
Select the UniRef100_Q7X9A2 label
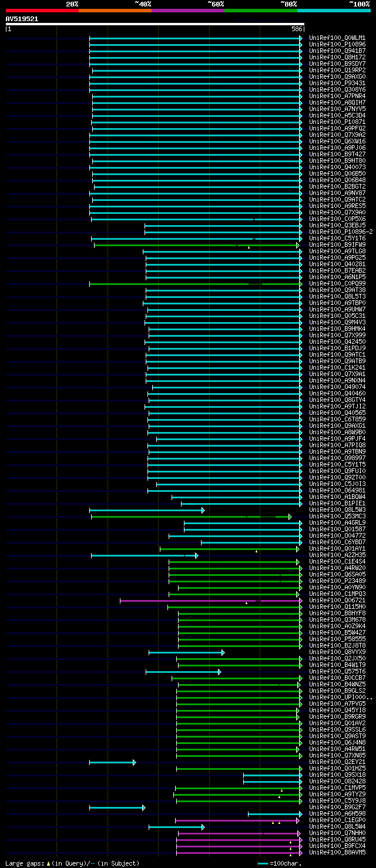337,135
